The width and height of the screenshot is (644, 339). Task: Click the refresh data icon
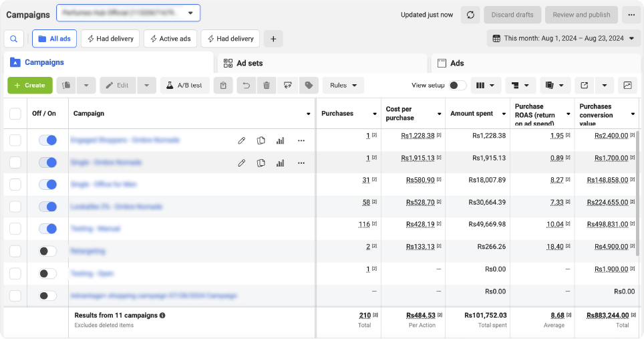click(470, 15)
